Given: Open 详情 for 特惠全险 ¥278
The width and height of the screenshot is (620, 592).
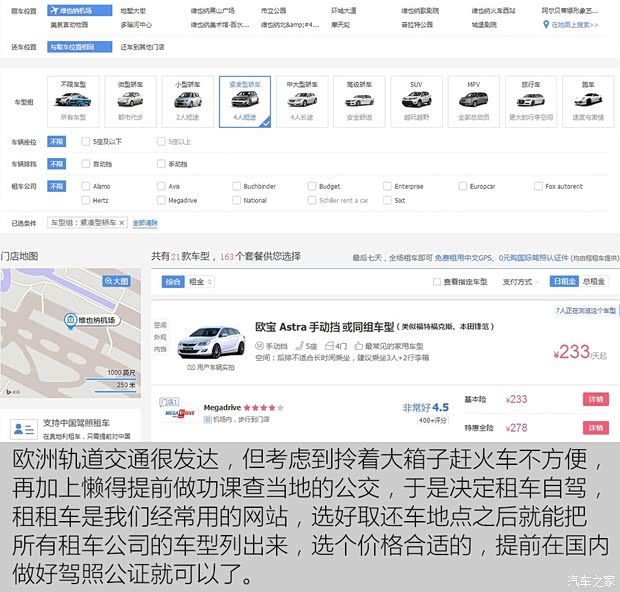Looking at the screenshot, I should pyautogui.click(x=596, y=427).
